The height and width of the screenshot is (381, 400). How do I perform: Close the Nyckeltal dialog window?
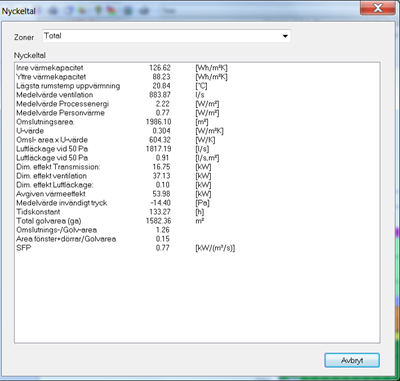tap(378, 8)
